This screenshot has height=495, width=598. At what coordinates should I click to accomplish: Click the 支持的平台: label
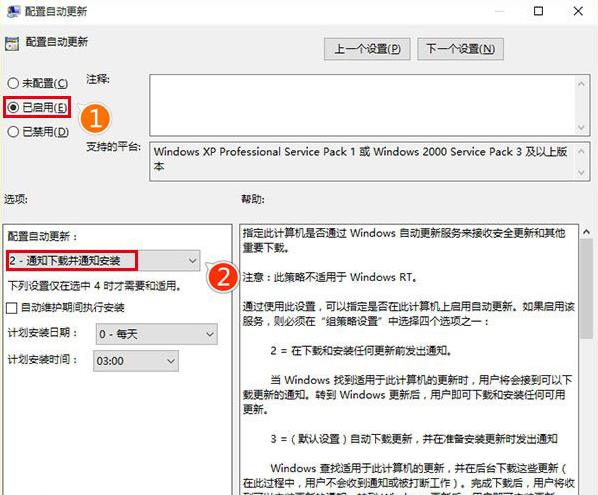click(114, 146)
